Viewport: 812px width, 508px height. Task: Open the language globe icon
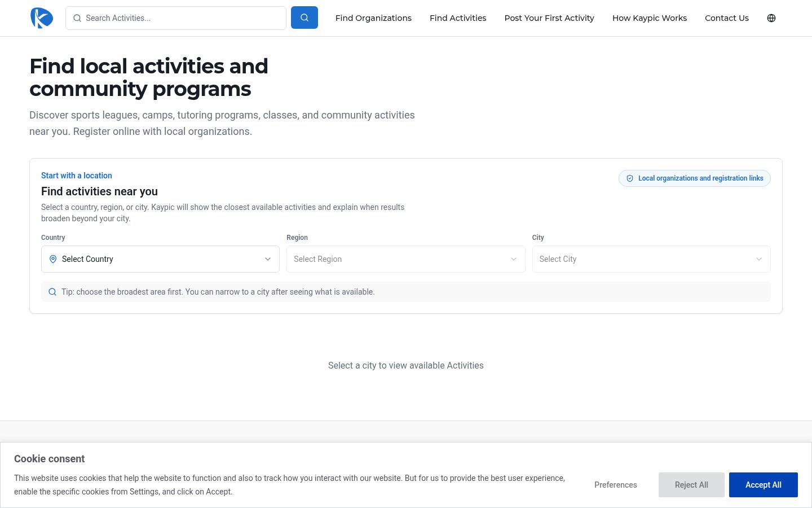pyautogui.click(x=771, y=18)
